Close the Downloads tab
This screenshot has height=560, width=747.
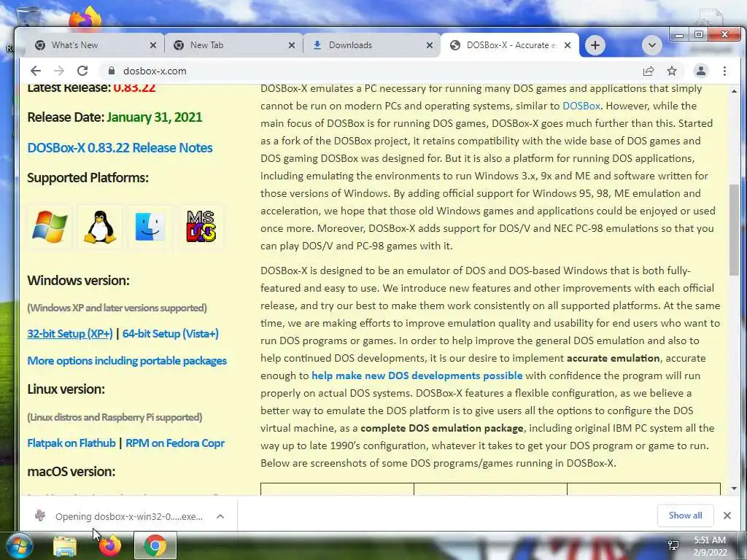tap(429, 45)
